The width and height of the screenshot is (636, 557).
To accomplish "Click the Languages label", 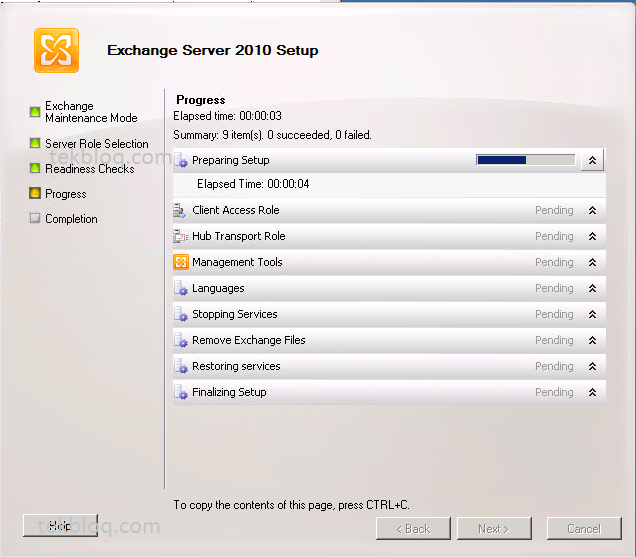I will pos(218,288).
